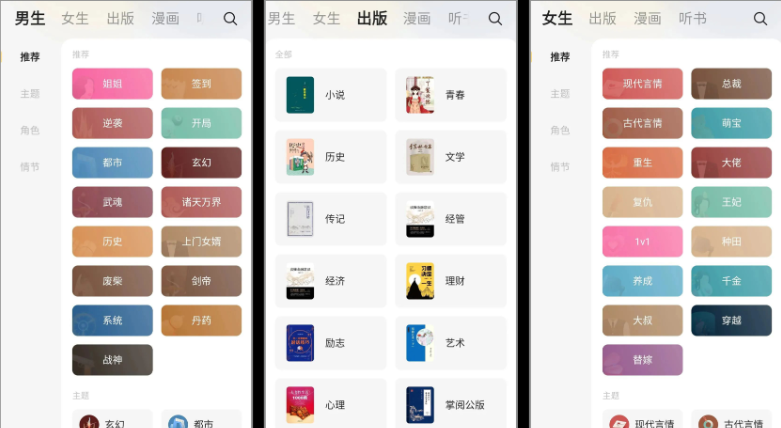The width and height of the screenshot is (781, 428).
Task: Open the 历史 category card in the 出版 screen
Action: 331,157
